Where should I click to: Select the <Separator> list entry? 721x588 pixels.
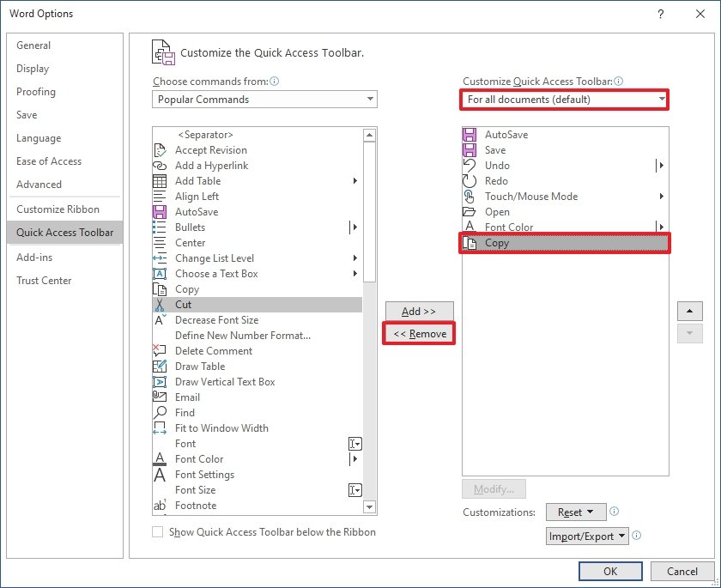257,135
